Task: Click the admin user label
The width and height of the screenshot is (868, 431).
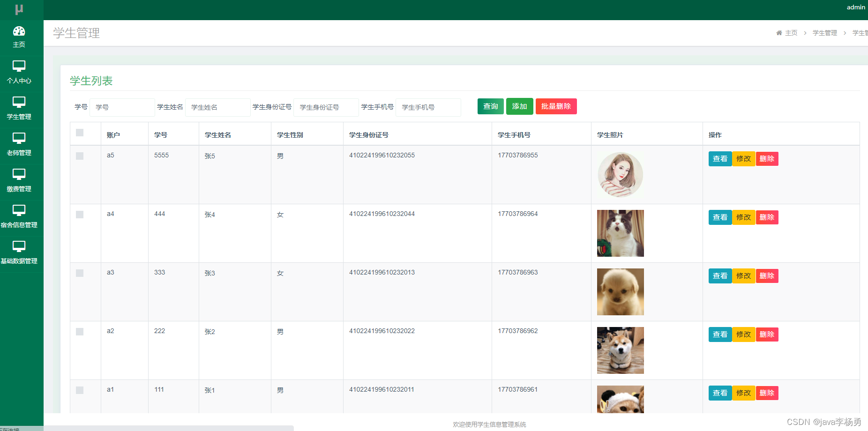Action: point(856,7)
